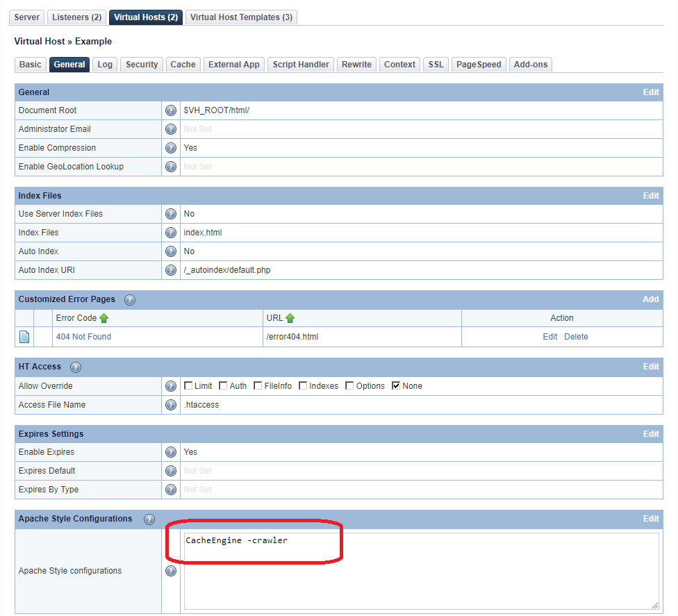Open the Script Handler sub-tab

coord(301,65)
